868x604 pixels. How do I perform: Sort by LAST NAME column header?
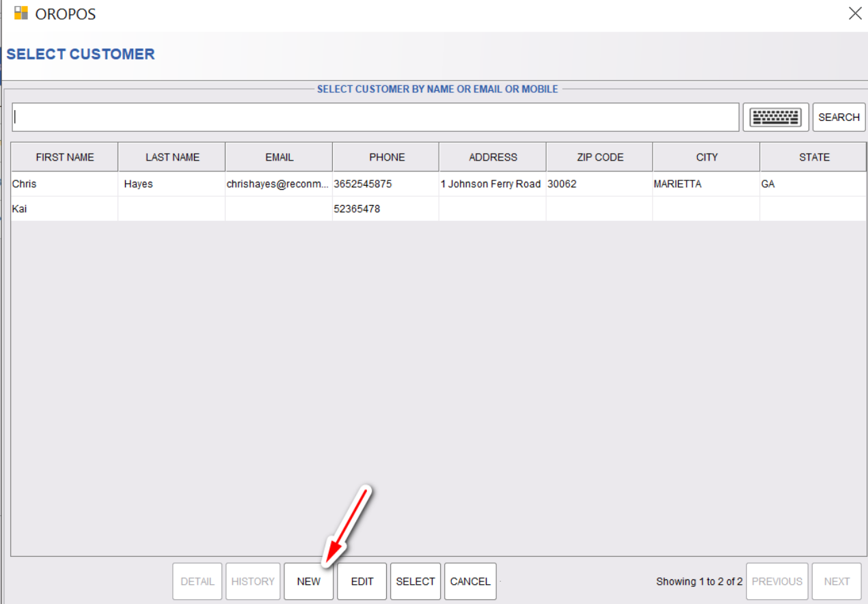pos(172,157)
